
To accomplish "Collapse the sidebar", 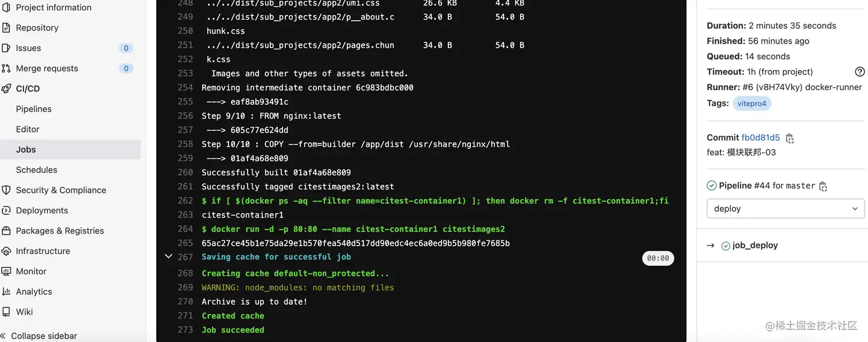I will coord(39,336).
